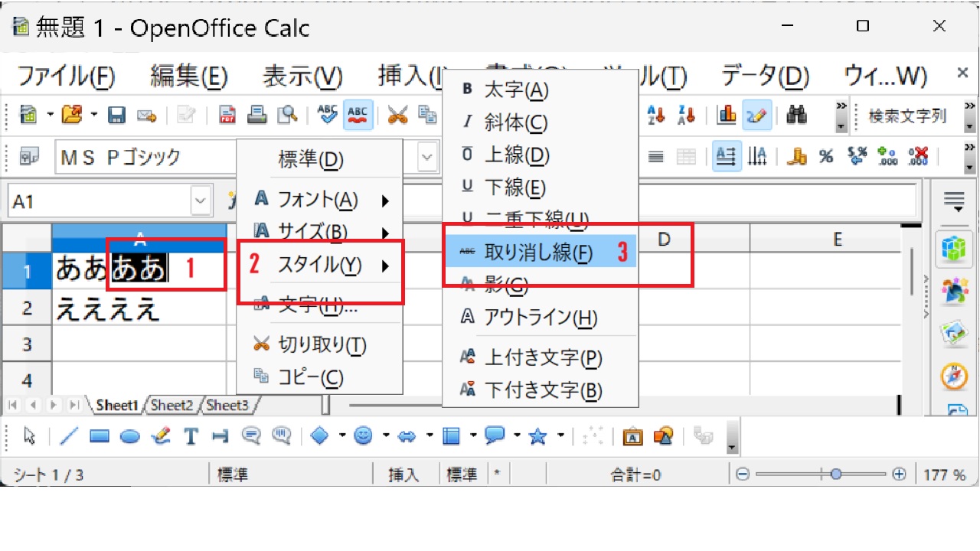Click the zoom slider handle in status bar
The height and width of the screenshot is (551, 980).
tap(835, 474)
